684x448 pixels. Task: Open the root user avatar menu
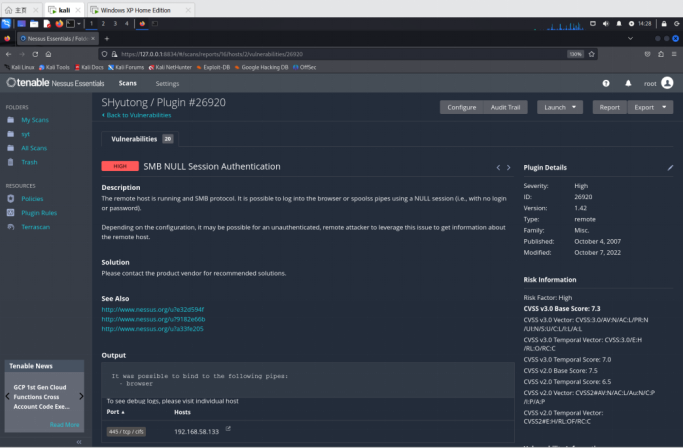click(x=667, y=83)
